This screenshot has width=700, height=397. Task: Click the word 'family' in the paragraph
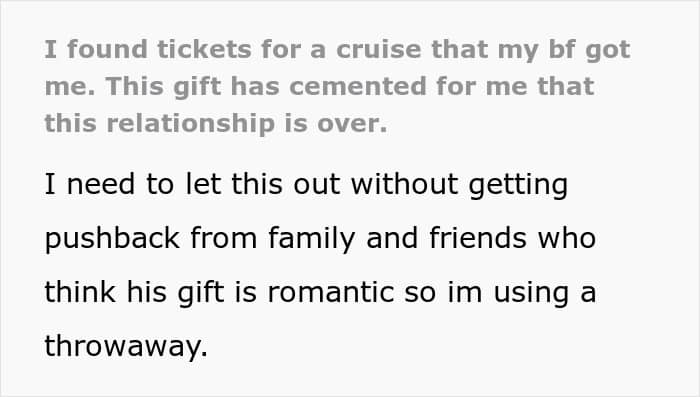point(312,239)
